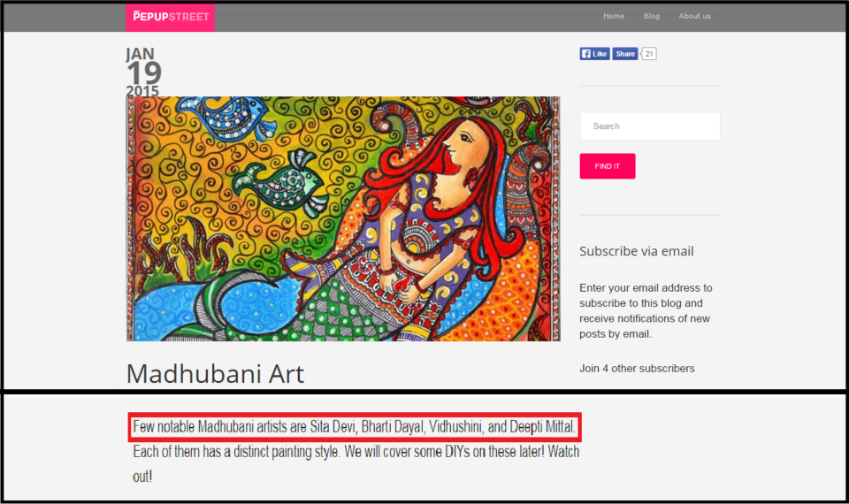Open the Blog menu item
This screenshot has width=849, height=504.
coord(652,16)
